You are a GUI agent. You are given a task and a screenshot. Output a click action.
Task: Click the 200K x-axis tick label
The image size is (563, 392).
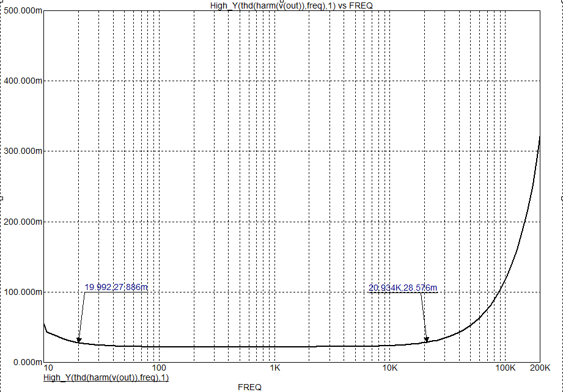[x=540, y=368]
